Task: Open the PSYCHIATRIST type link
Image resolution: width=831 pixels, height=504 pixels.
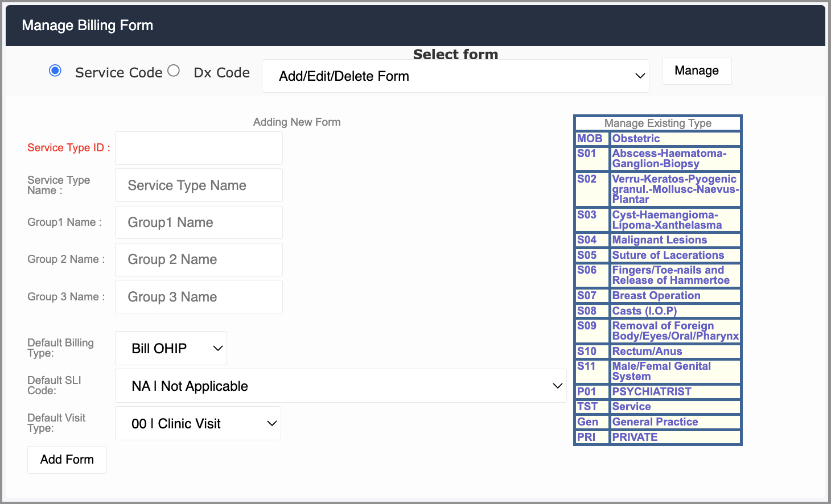Action: pos(652,391)
